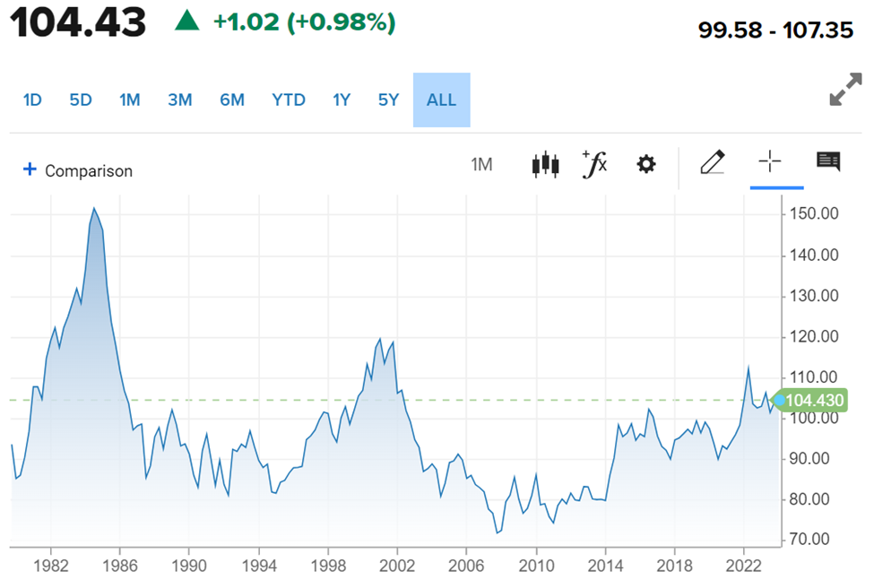Choose the 1Y time range
Viewport: 874px width, 588px height.
coord(342,99)
